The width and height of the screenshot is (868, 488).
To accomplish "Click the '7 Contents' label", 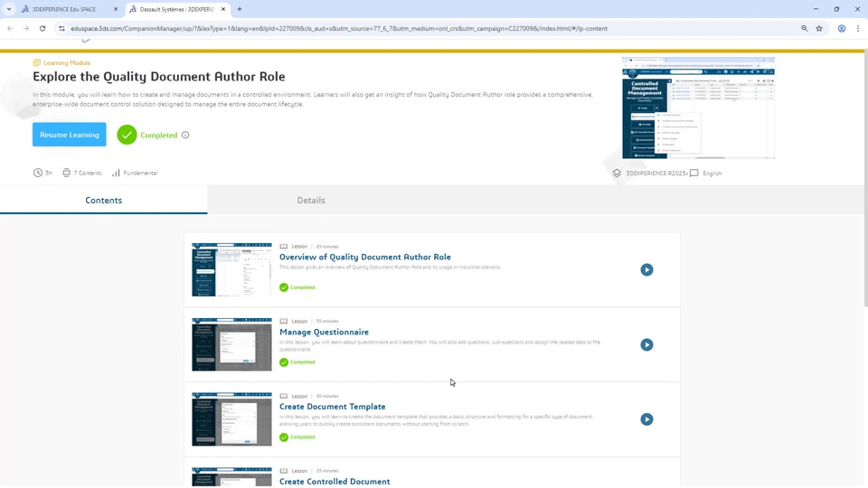I will 88,173.
